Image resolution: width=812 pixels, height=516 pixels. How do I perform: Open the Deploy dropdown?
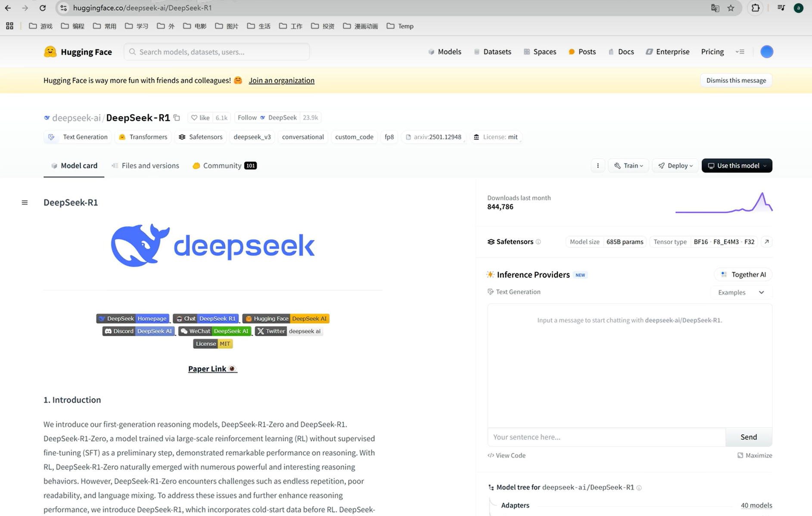[675, 165]
